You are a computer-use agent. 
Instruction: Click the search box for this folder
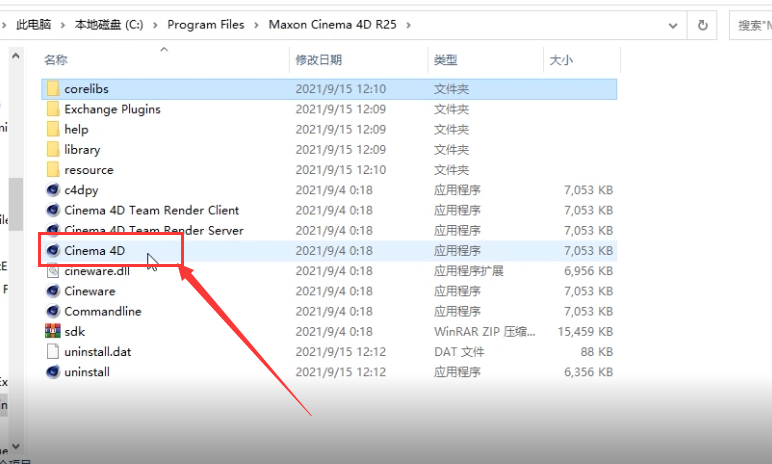pyautogui.click(x=751, y=25)
